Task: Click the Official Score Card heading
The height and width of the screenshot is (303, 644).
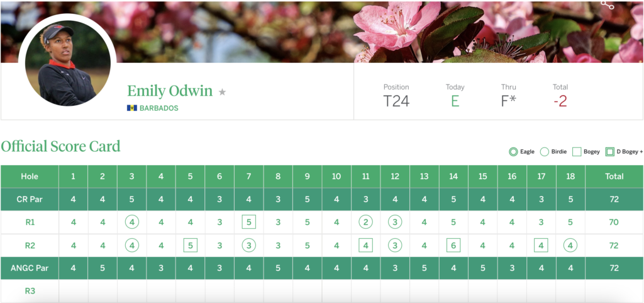Action: tap(60, 146)
